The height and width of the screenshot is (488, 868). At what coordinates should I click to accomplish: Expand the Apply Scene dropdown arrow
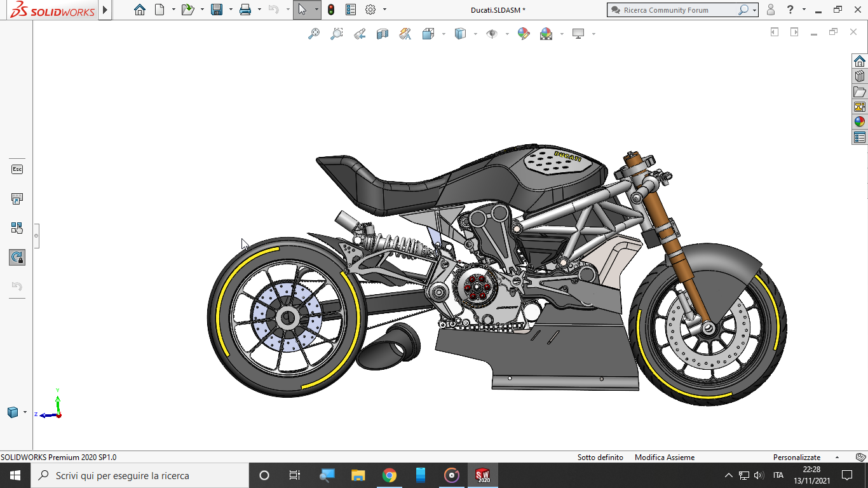562,34
